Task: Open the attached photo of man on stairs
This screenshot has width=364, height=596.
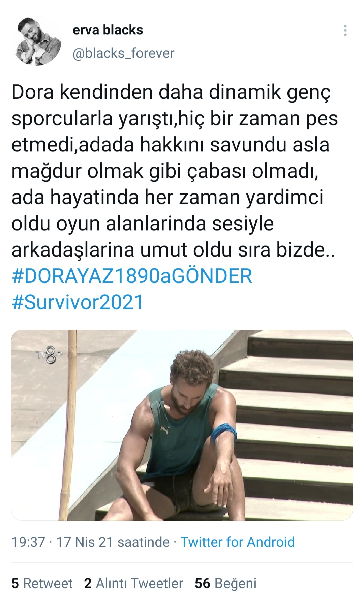Action: [x=182, y=425]
